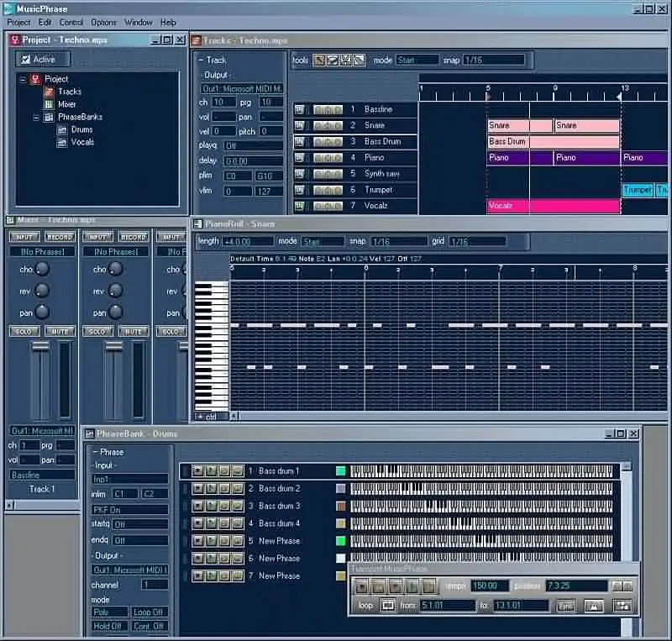The image size is (672, 641).
Task: Toggle Loop Off in PhraseBank mode section
Action: [x=149, y=612]
